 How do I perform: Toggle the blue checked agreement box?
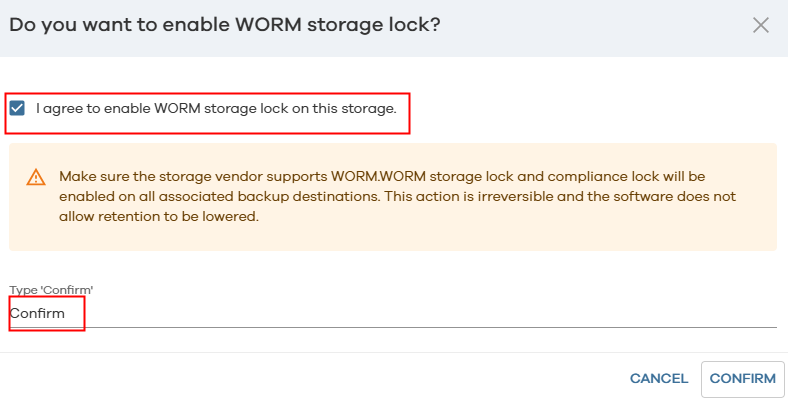coord(17,108)
